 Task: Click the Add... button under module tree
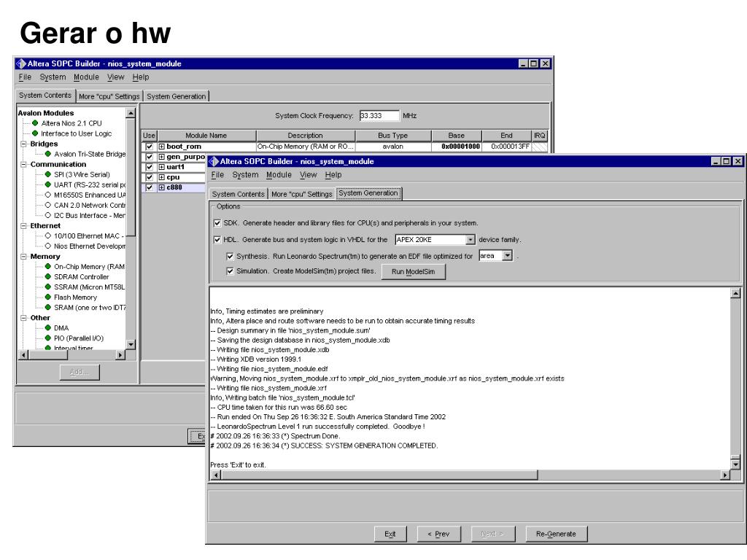(80, 372)
